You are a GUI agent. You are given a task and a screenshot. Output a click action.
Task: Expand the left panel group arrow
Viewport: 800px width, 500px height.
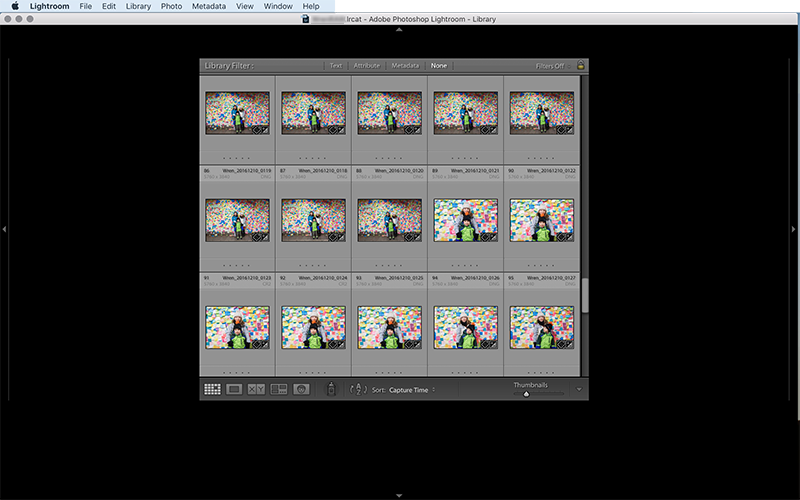pyautogui.click(x=4, y=230)
